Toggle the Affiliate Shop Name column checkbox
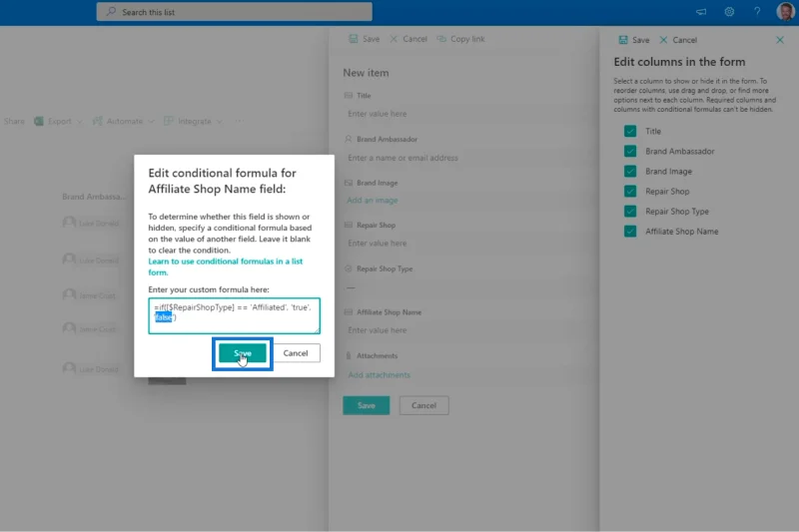This screenshot has width=799, height=532. pyautogui.click(x=630, y=232)
